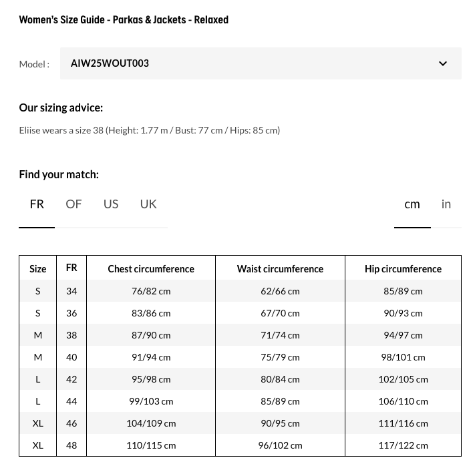Click the FR 48 chest measurement cell
Image resolution: width=471 pixels, height=476 pixels.
(151, 445)
